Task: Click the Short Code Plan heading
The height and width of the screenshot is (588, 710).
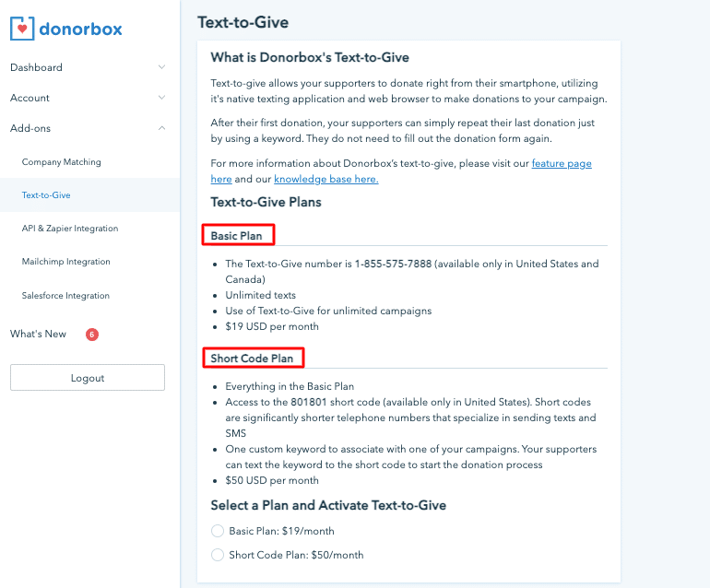Action: [x=253, y=358]
